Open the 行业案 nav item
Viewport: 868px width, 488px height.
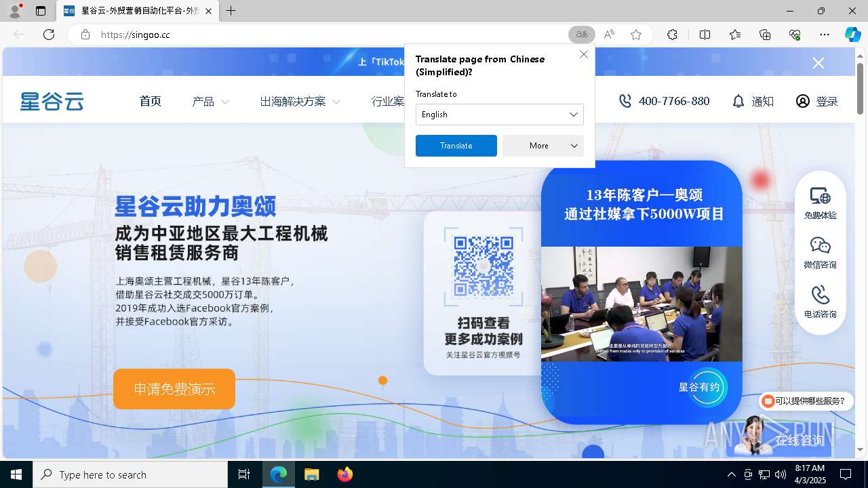(387, 102)
